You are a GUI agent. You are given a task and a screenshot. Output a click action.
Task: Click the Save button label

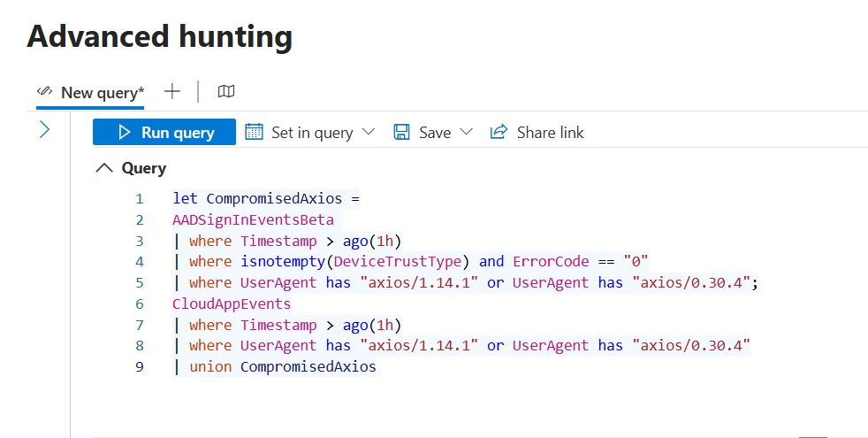[x=435, y=133]
